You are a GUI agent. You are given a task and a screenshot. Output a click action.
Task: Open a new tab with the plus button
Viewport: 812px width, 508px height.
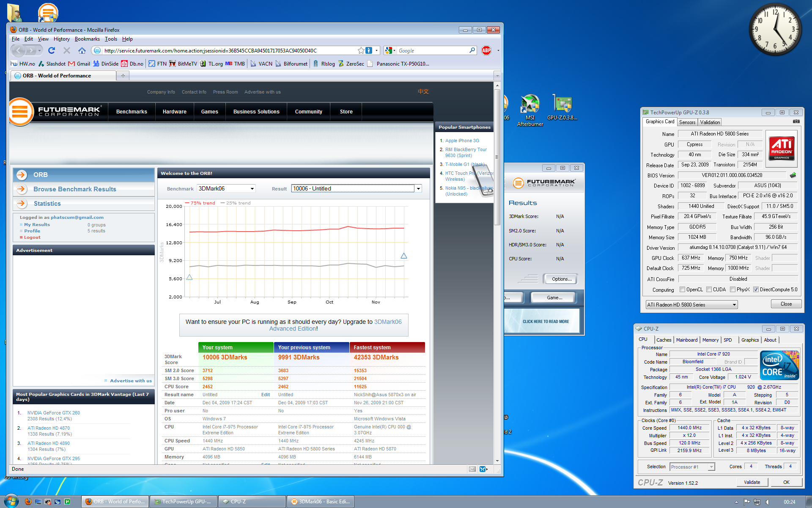pos(123,76)
